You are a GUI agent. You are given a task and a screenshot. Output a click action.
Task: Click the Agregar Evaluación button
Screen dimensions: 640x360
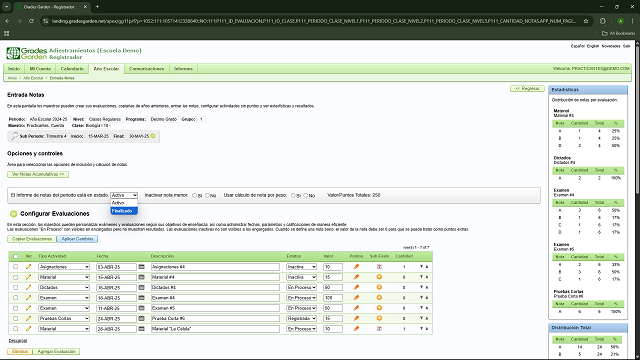pos(56,351)
